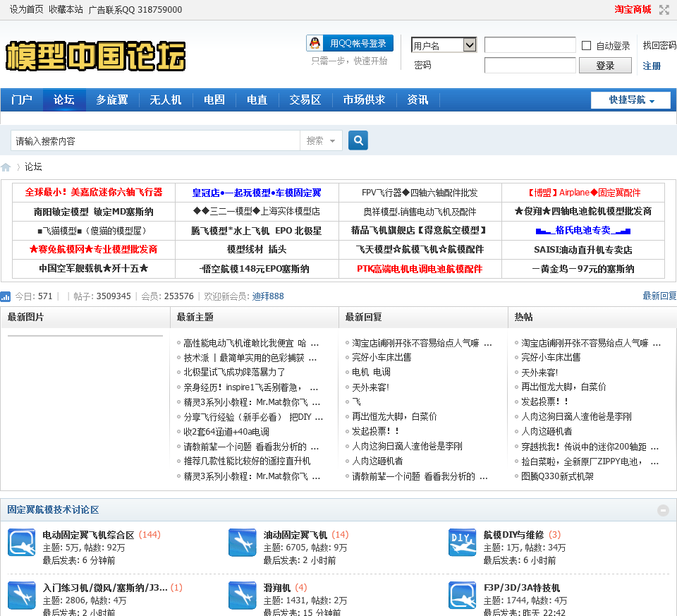Click the 模型中国论坛 logo

click(x=95, y=56)
